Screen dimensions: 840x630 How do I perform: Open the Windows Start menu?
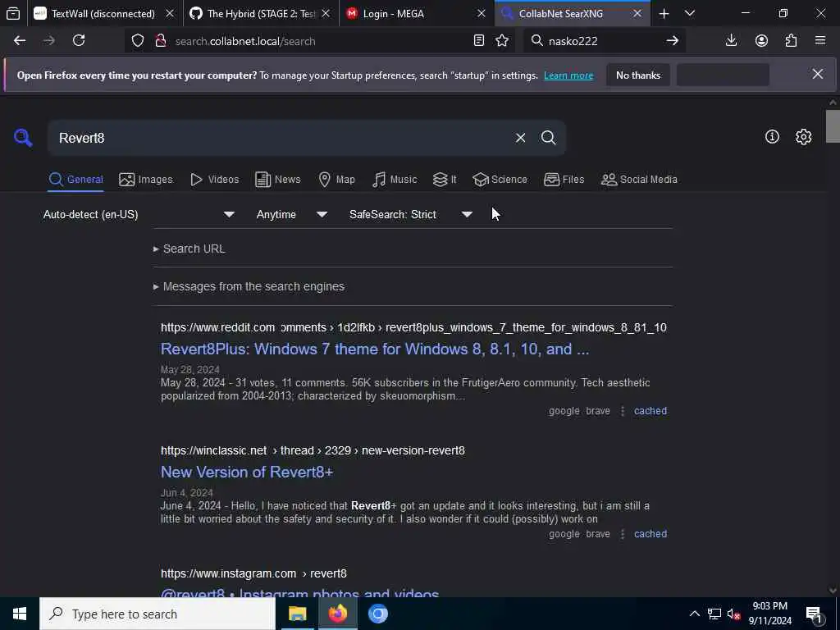[20, 614]
